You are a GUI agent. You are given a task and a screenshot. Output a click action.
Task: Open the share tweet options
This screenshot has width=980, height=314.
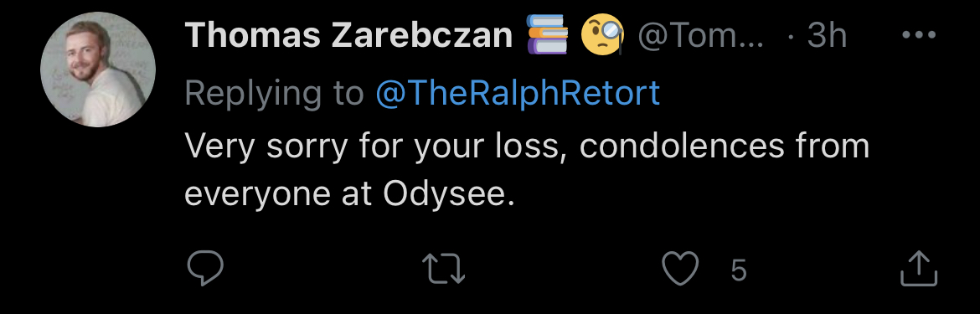(919, 269)
